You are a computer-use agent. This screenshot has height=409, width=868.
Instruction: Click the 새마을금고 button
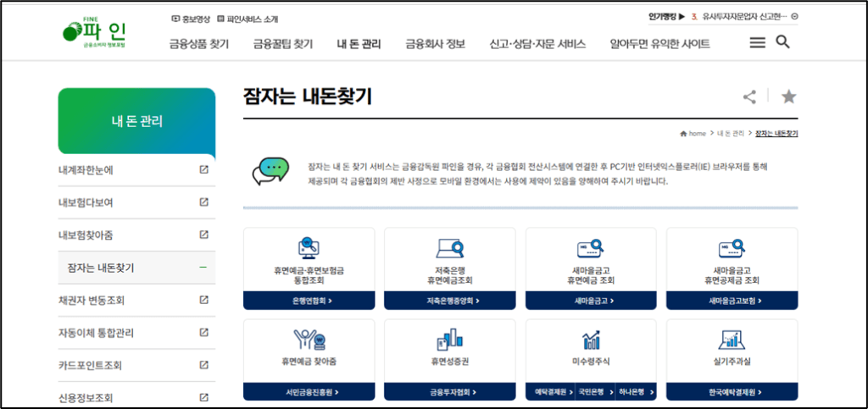pyautogui.click(x=591, y=301)
